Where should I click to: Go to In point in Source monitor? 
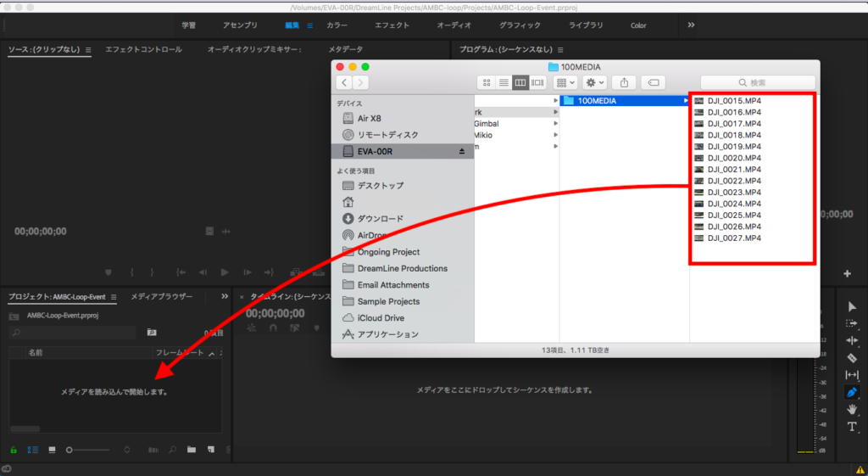click(181, 272)
